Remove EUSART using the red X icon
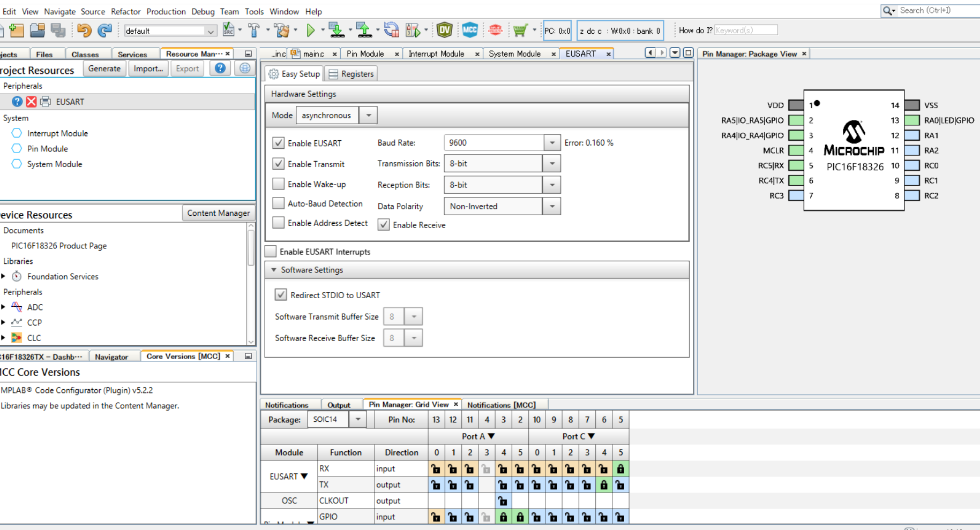Screen dimensions: 980x530 pyautogui.click(x=32, y=102)
